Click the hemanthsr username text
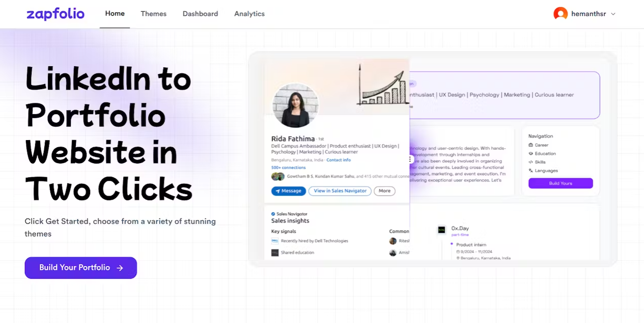Image resolution: width=644 pixels, height=323 pixels. pyautogui.click(x=589, y=14)
